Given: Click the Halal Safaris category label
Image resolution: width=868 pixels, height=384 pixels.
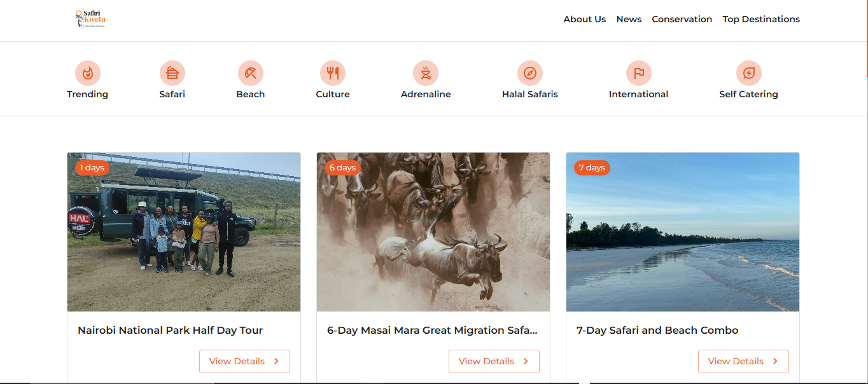Looking at the screenshot, I should [530, 94].
